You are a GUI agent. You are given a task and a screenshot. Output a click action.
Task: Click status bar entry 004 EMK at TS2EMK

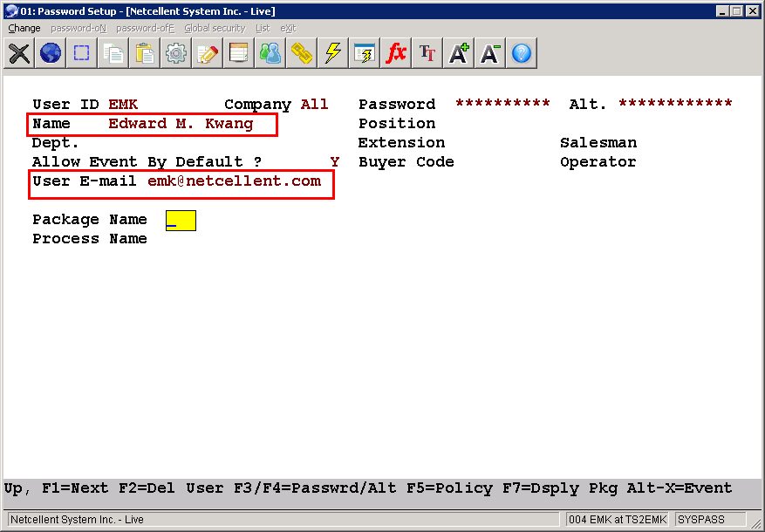click(x=618, y=520)
